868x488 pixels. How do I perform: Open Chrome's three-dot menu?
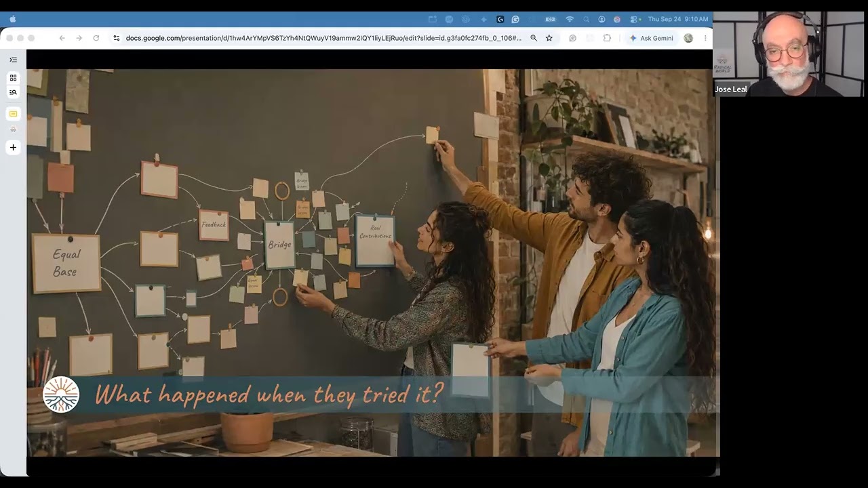705,38
